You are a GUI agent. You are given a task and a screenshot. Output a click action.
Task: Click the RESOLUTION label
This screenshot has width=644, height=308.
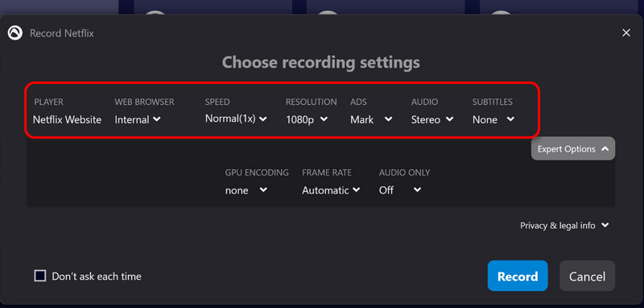(x=312, y=102)
